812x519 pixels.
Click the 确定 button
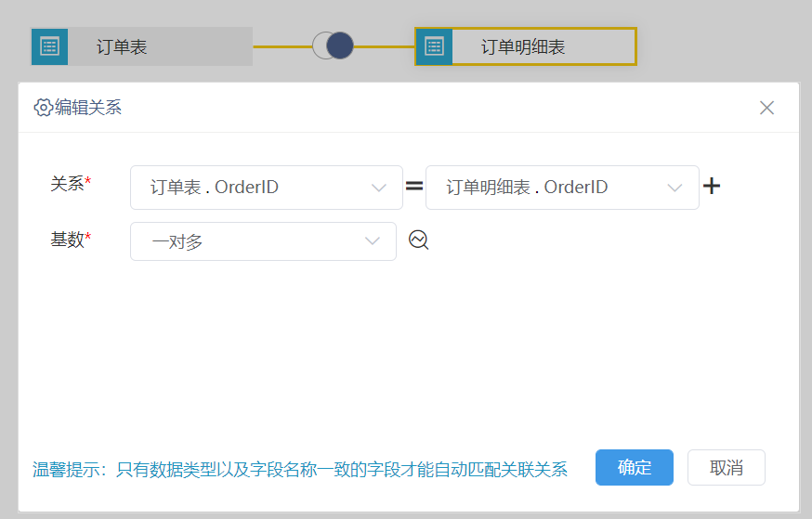[635, 467]
